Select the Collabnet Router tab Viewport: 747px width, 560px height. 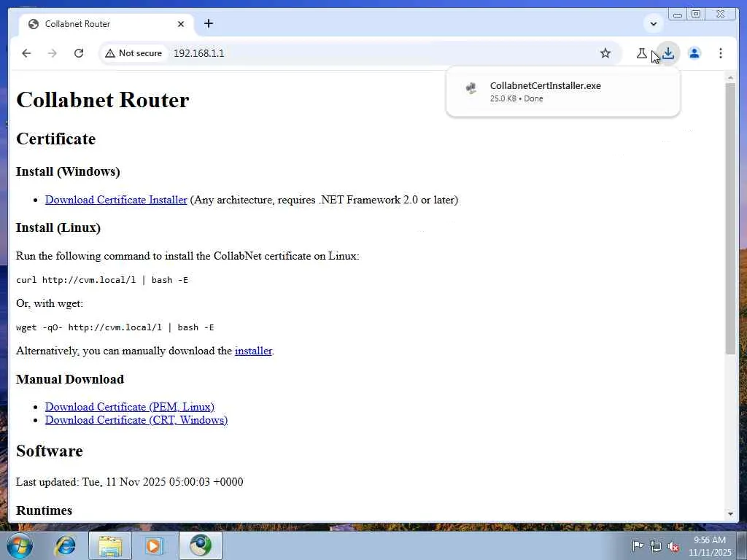coord(107,24)
